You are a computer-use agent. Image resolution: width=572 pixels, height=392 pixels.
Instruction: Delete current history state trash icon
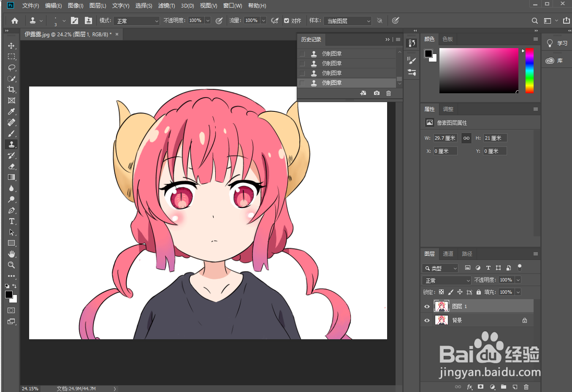388,93
